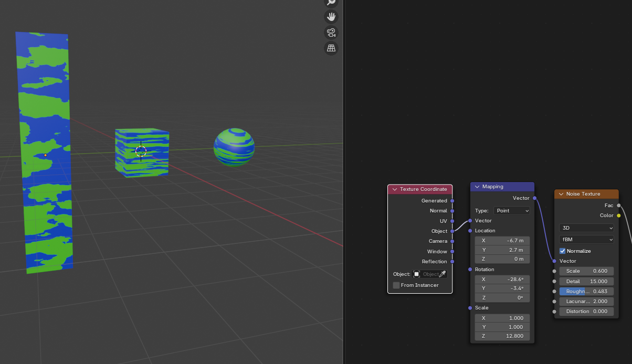Pick object with the eyedropper icon
This screenshot has width=632, height=364.
(443, 274)
